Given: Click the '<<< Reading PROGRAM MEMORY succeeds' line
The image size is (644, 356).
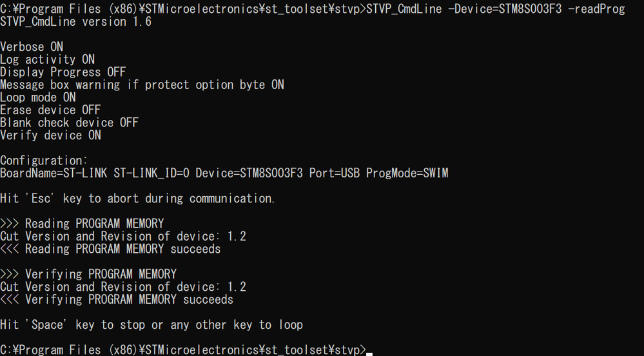Looking at the screenshot, I should coord(110,249).
